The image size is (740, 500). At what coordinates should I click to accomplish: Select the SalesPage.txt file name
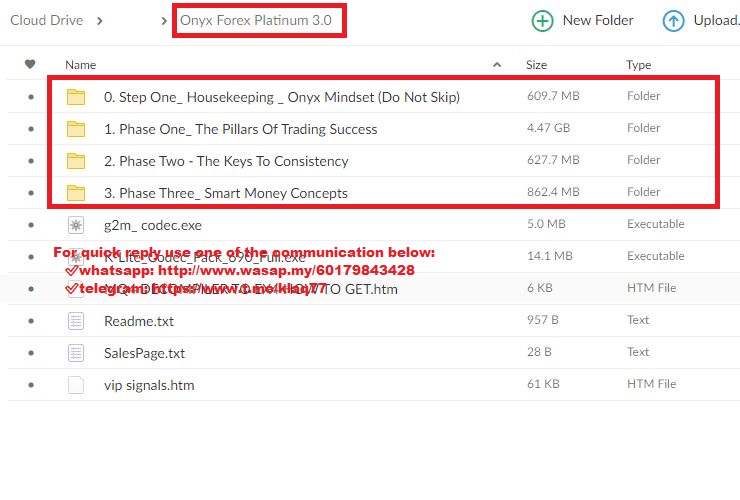point(144,353)
